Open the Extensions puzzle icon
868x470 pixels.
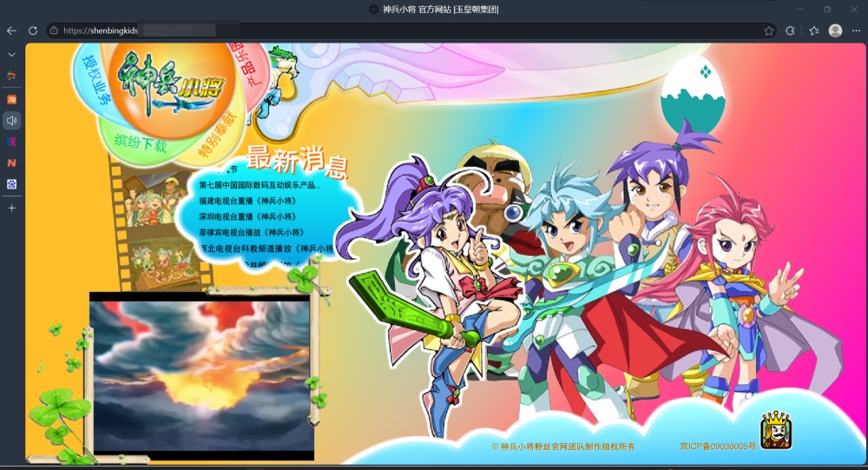790,31
